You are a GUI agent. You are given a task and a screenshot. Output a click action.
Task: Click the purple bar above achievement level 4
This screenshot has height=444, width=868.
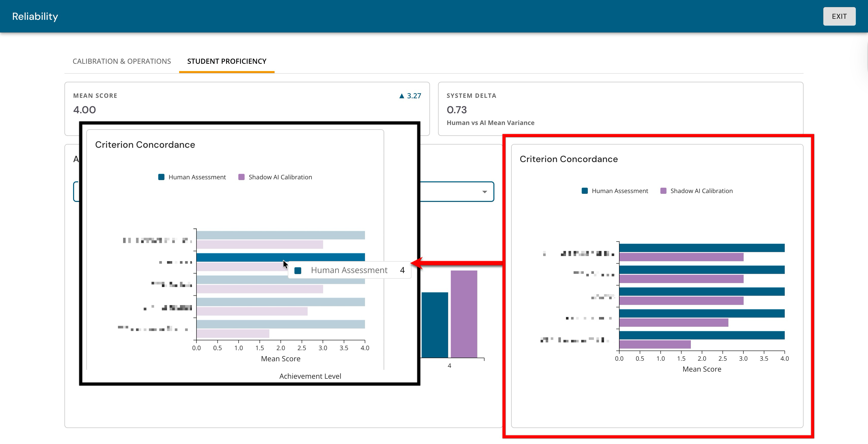[464, 314]
